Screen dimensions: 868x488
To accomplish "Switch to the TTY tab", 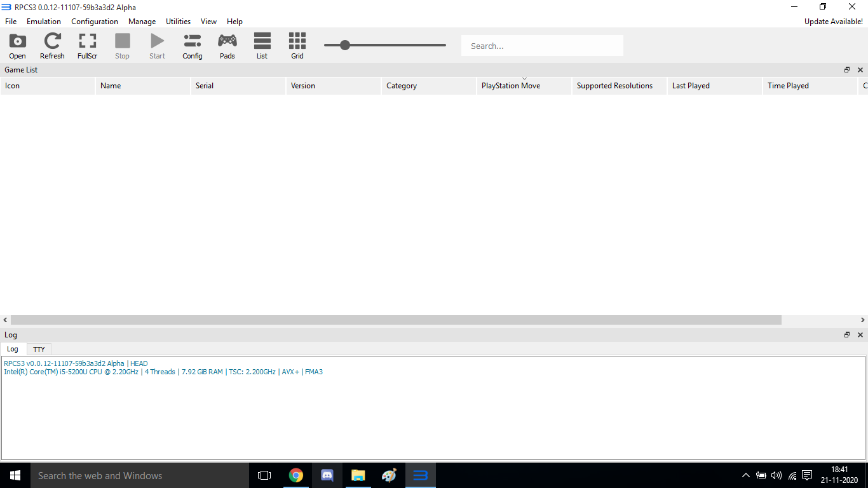I will (x=39, y=349).
